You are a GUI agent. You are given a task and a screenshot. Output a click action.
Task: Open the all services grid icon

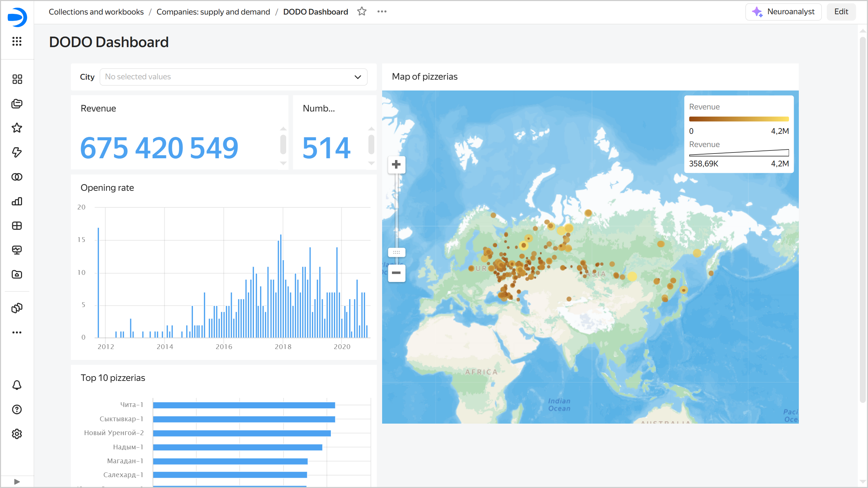coord(17,41)
